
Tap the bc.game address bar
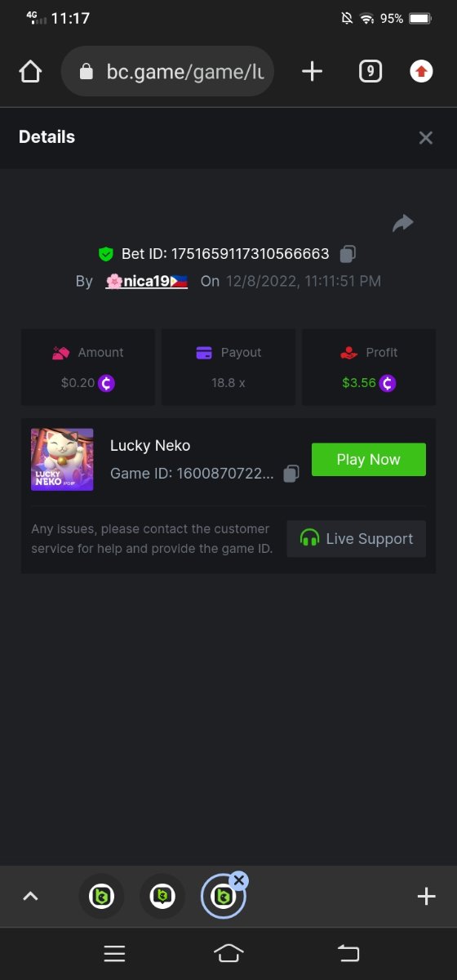(x=167, y=72)
